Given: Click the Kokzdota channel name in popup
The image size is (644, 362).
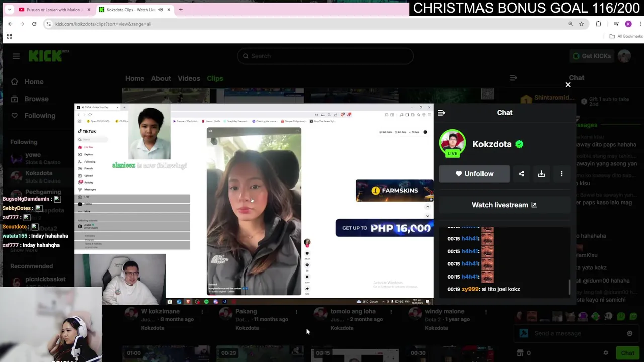Looking at the screenshot, I should (492, 144).
